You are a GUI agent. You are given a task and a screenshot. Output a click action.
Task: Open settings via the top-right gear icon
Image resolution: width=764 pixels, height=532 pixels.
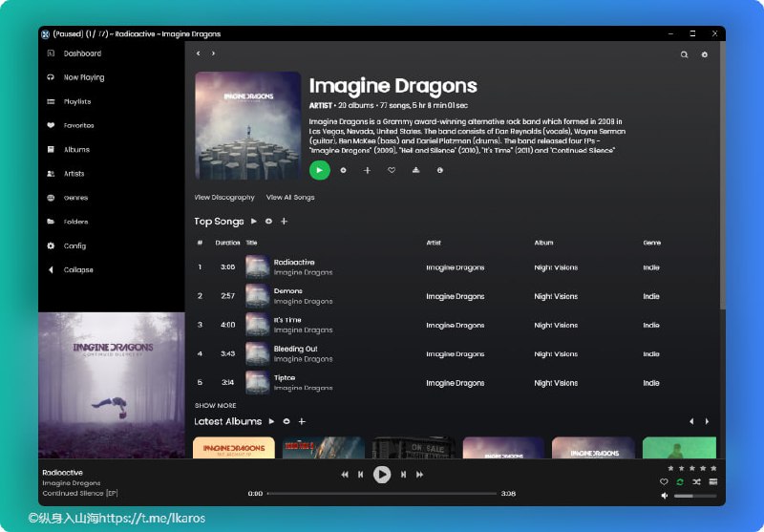(x=705, y=54)
